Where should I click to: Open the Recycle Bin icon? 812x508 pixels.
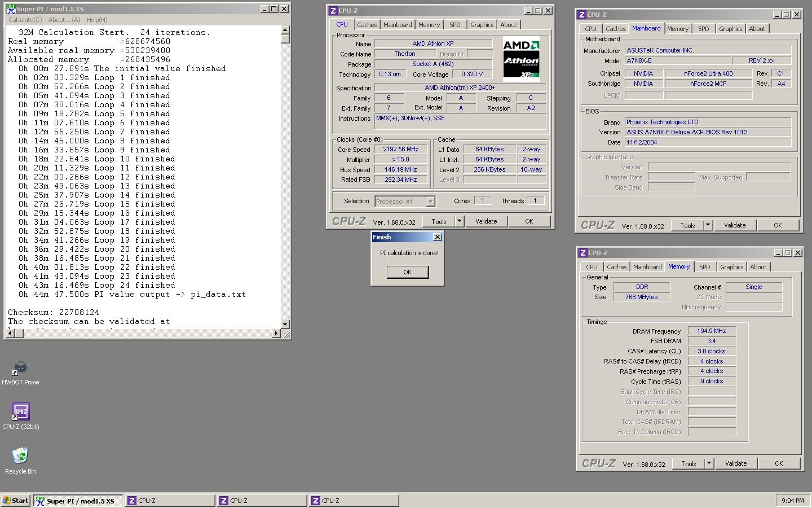point(20,461)
